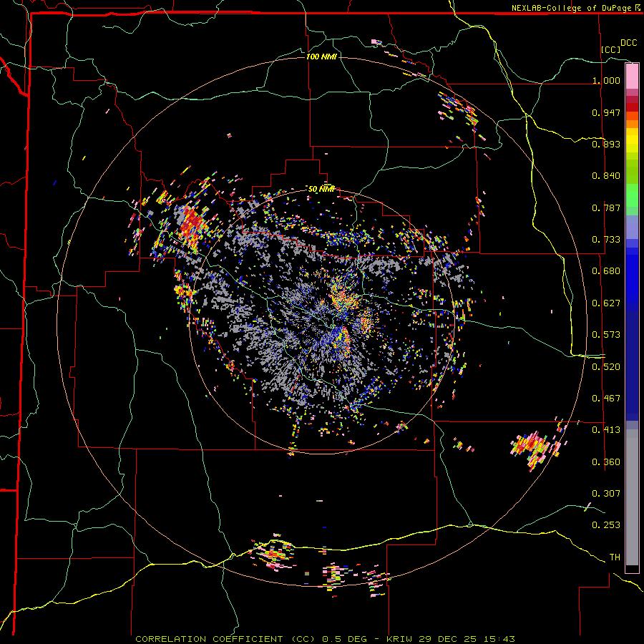This screenshot has width=644, height=644.
Task: Click the 0.5 DEG elevation text
Action: (344, 639)
